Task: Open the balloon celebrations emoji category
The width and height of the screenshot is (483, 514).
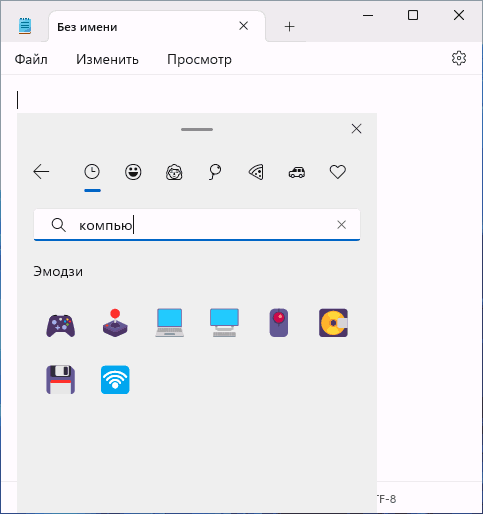Action: [215, 172]
